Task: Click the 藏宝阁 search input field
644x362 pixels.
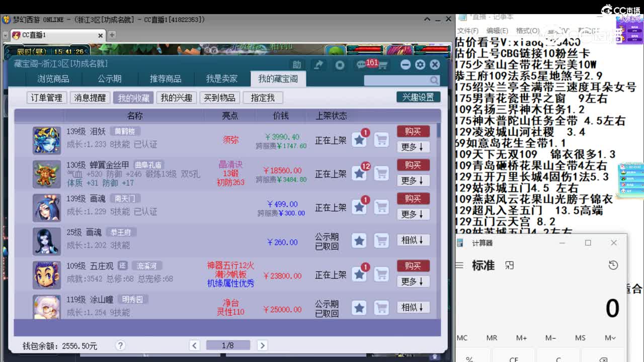Action: click(397, 80)
